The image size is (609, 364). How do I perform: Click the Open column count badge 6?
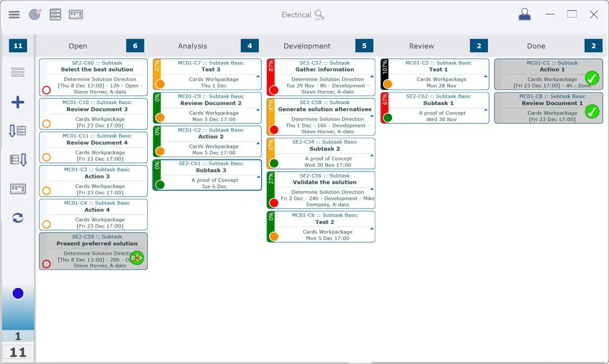(135, 46)
